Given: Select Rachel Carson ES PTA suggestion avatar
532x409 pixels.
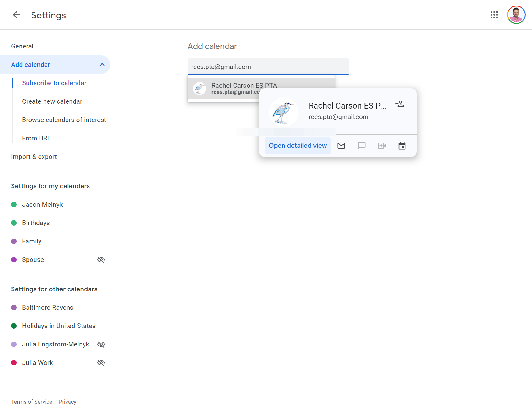Looking at the screenshot, I should 199,89.
